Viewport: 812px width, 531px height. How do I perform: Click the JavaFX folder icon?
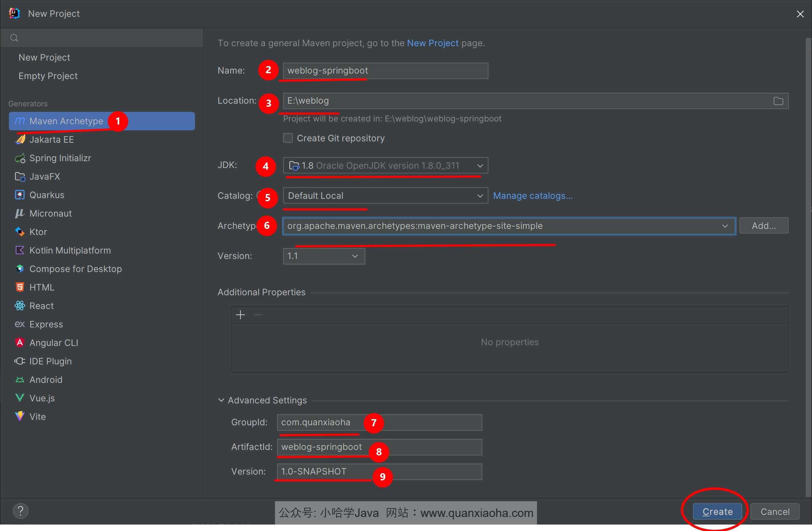pyautogui.click(x=20, y=177)
